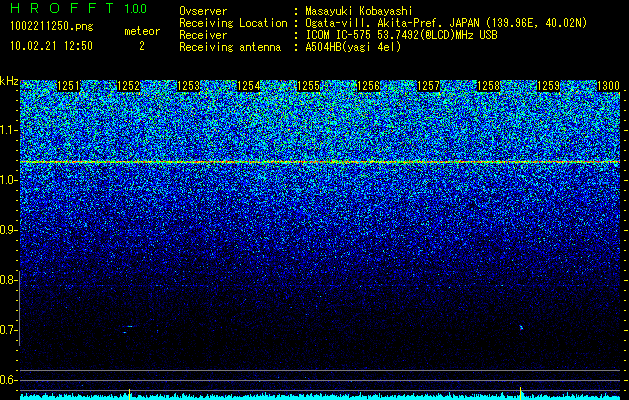Image resolution: width=629 pixels, height=400 pixels.
Task: Select the file name 1002211250.png
Action: pos(52,26)
